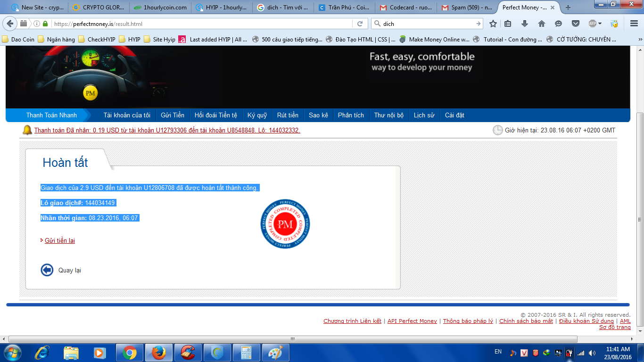Switch to the Trần Phú - Coi... tab
Image resolution: width=644 pixels, height=362 pixels.
coord(344,8)
